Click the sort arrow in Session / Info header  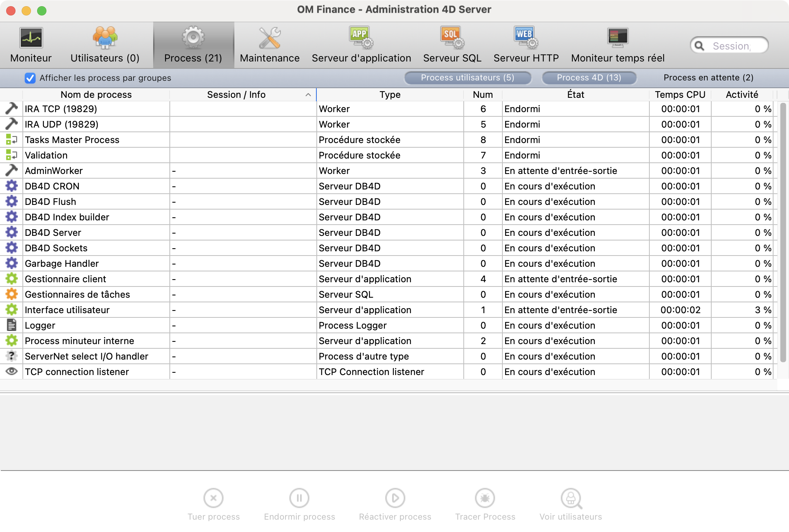click(308, 95)
